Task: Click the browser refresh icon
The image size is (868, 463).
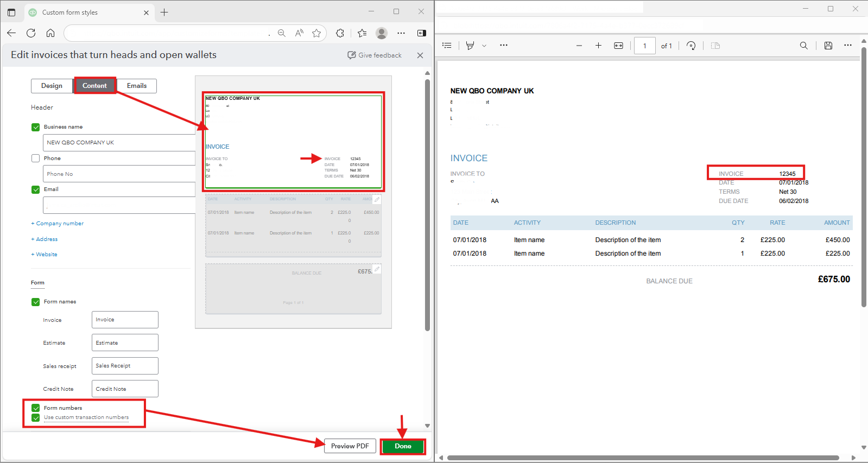Action: coord(31,33)
